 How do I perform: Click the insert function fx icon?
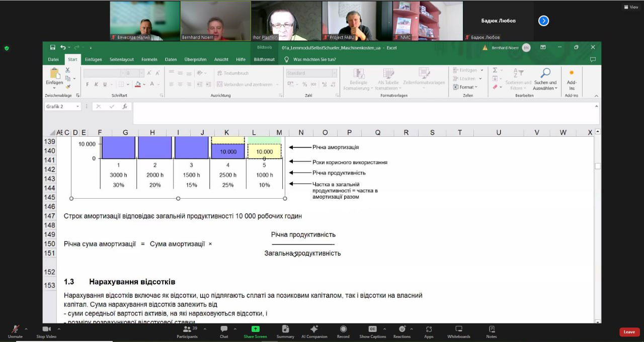[x=124, y=107]
